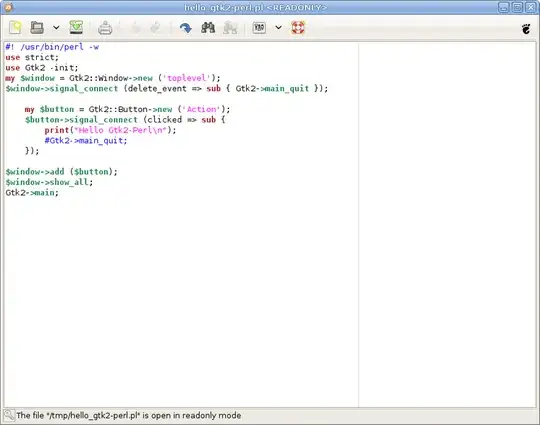Click the word 'clicked' in the code
Viewport: 540px width, 425px height.
[x=165, y=120]
